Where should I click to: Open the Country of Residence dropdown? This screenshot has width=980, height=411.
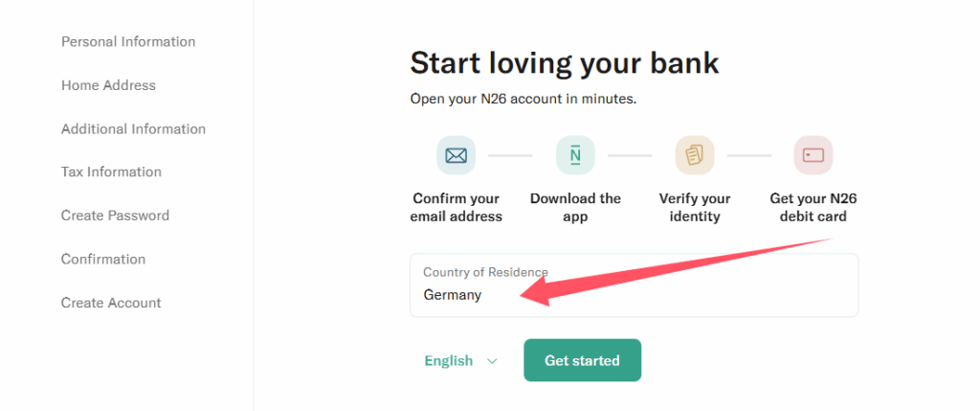[634, 285]
